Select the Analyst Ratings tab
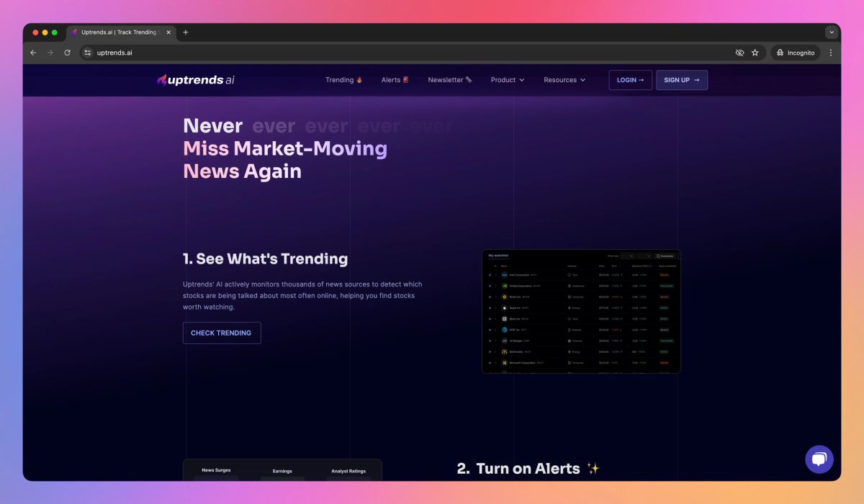Screen dimensions: 864x504 click(348, 471)
